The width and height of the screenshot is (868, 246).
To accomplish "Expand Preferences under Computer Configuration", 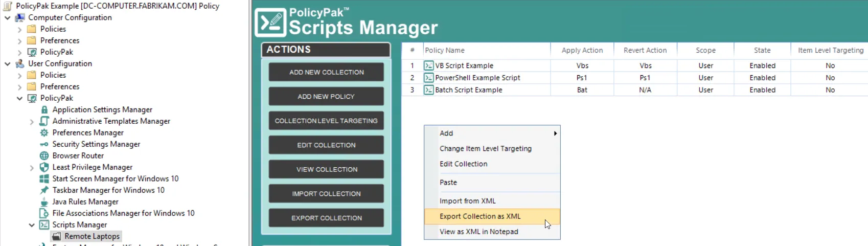I will pos(20,41).
